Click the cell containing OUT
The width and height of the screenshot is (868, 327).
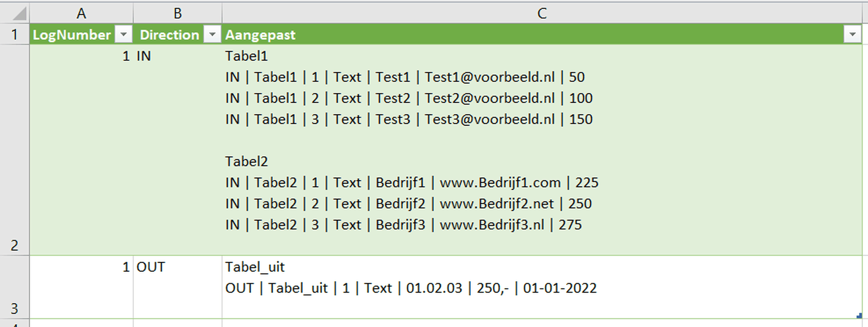[178, 287]
